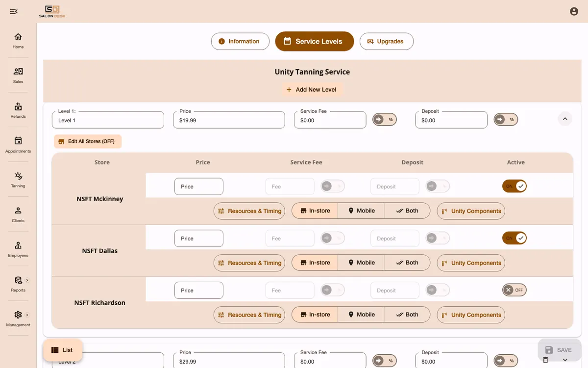Toggle NSFT Mckinney Fee percent switch
The image size is (588, 368).
(333, 186)
